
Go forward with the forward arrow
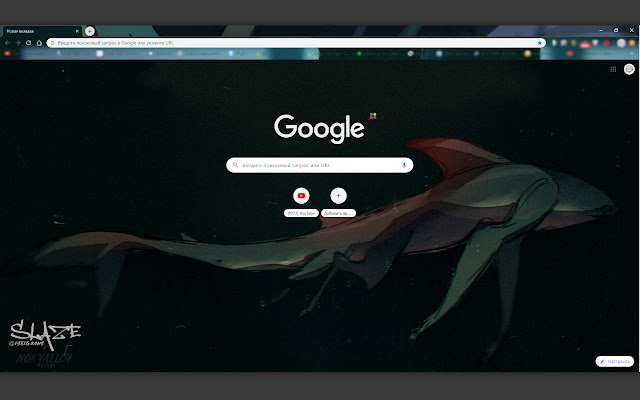tap(18, 42)
